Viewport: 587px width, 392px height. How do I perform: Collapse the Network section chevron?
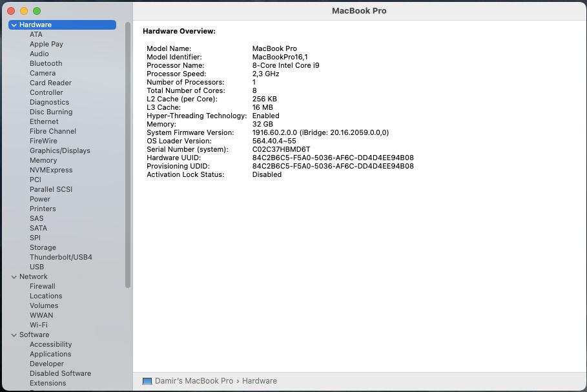[14, 277]
